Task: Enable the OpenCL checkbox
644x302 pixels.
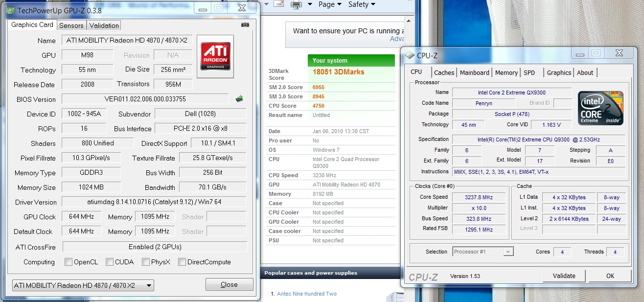Action: (x=69, y=262)
